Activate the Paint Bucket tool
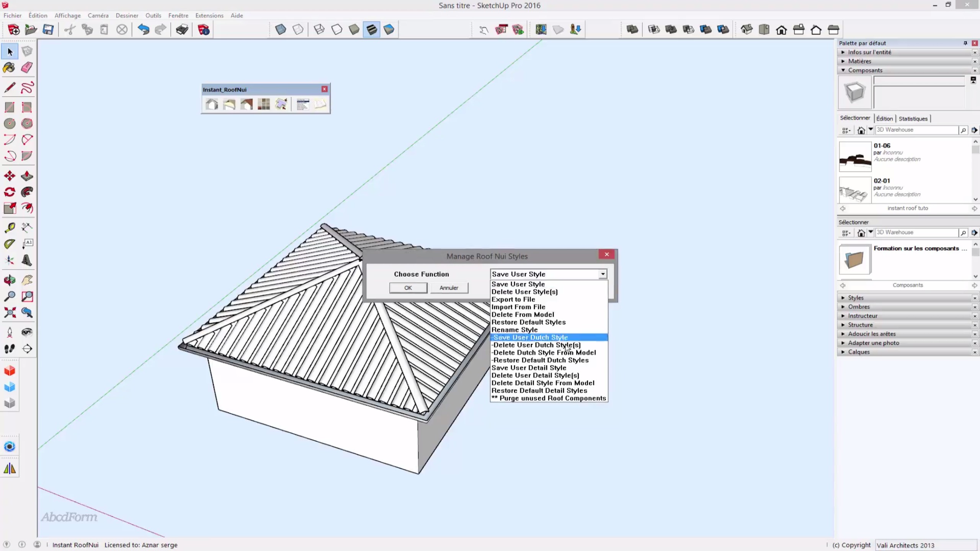Viewport: 980px width, 551px height. coord(8,68)
